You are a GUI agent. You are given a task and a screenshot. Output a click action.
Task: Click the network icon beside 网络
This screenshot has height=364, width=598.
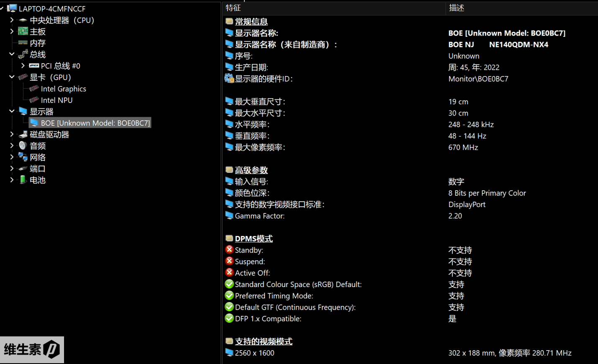[x=23, y=157]
